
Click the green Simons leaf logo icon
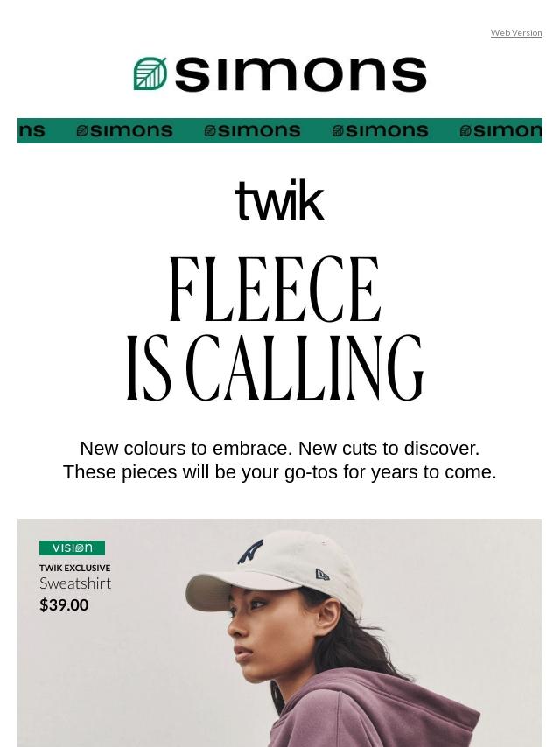click(150, 73)
